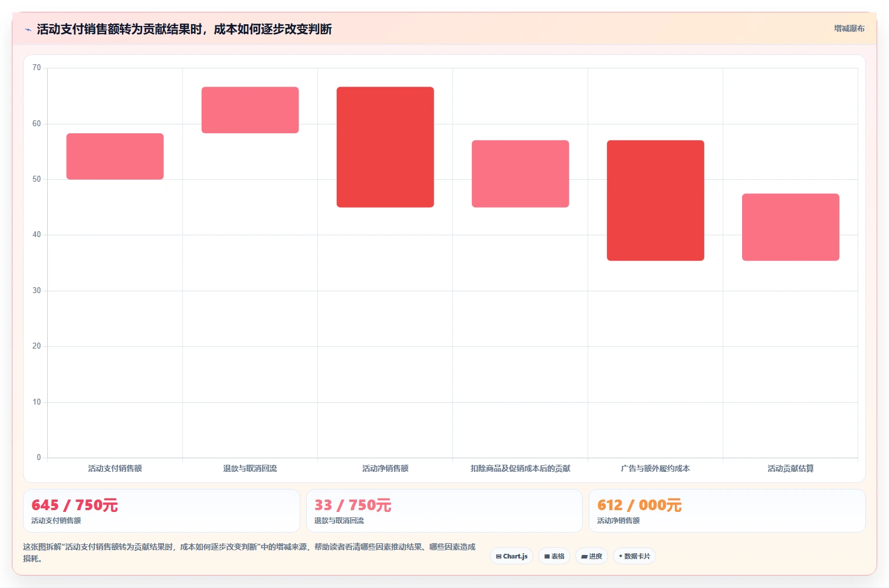Select the 进度 tag chip
The height and width of the screenshot is (588, 889).
tap(592, 556)
